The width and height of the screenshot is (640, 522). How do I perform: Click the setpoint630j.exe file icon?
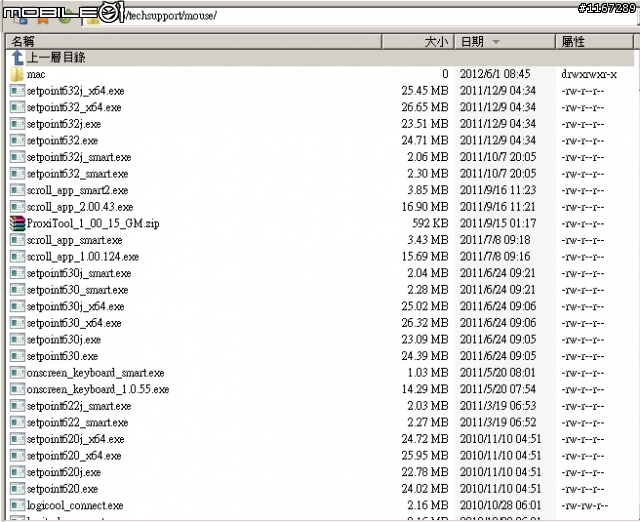tap(17, 340)
